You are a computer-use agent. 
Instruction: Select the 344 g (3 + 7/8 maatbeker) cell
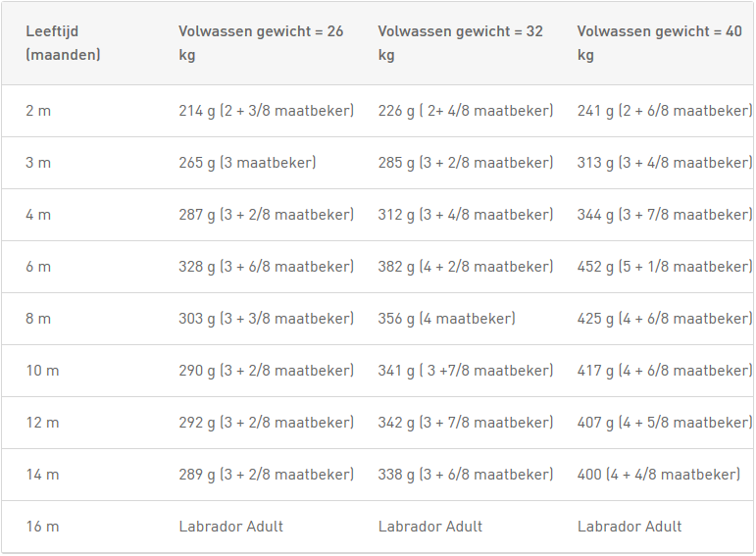click(x=665, y=215)
